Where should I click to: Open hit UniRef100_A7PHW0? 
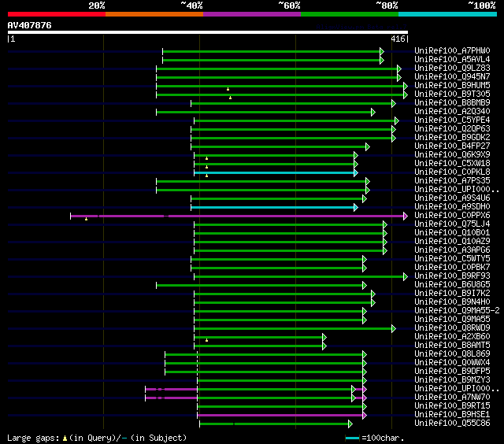pos(452,50)
